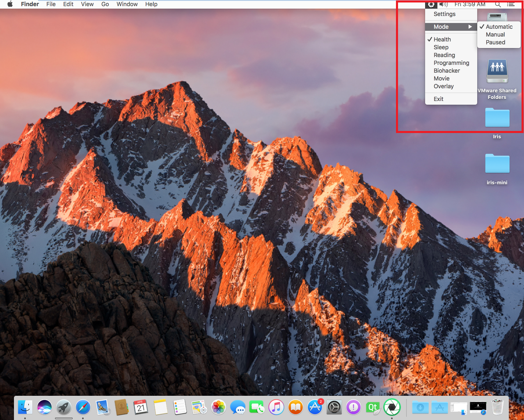Open Notes yellow pad icon in Dock
This screenshot has height=420, width=524.
tap(160, 407)
